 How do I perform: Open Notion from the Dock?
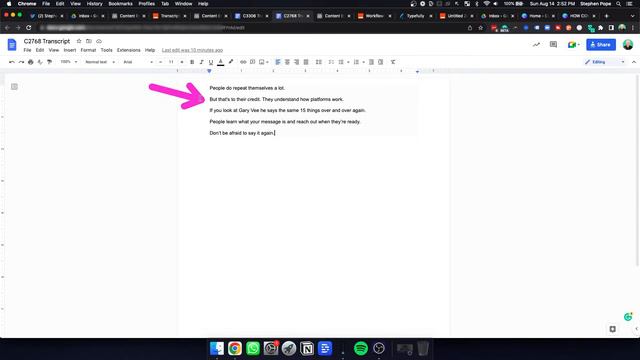click(307, 348)
